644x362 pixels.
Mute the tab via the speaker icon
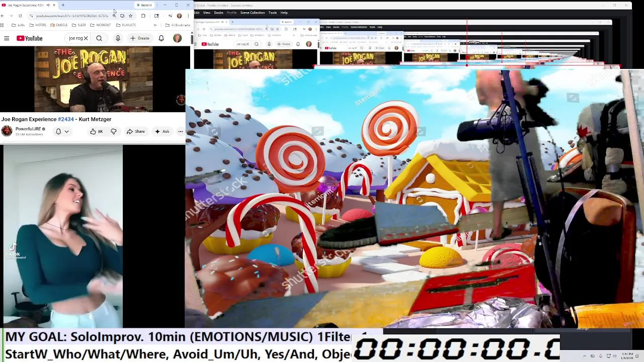48,5
